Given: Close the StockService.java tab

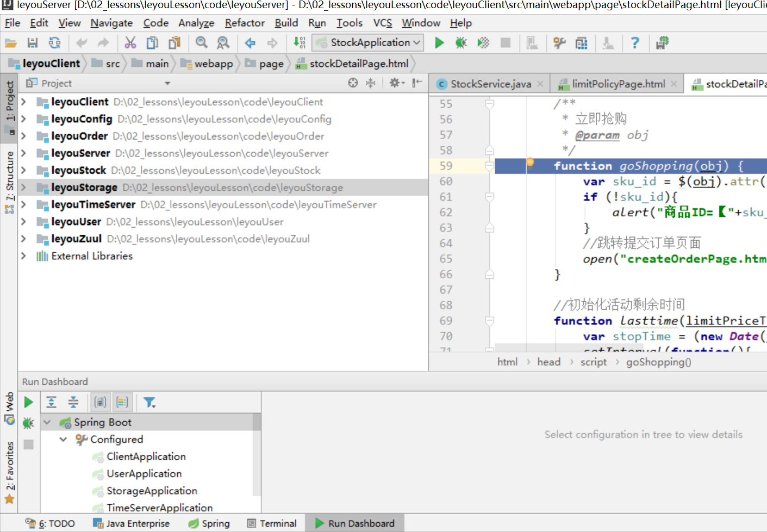Looking at the screenshot, I should coord(540,84).
